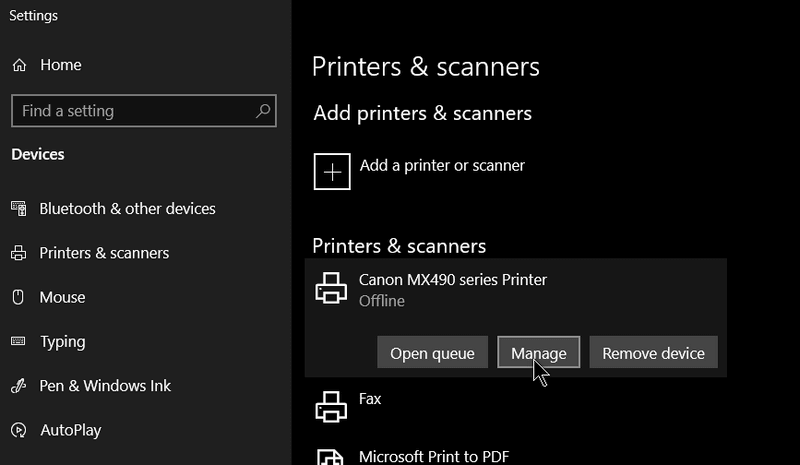Screen dimensions: 800x465
Task: Select the Bluetooth & other devices icon
Action: point(19,208)
